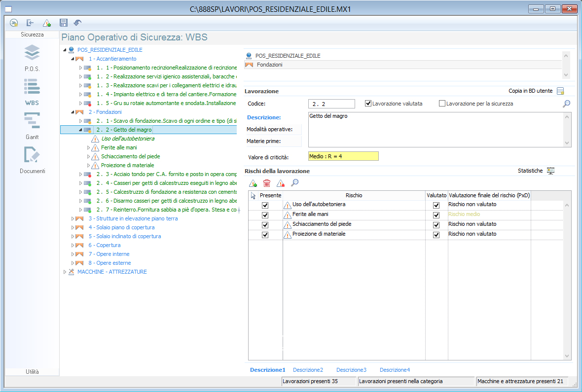
Task: Collapse the 1 - Accantieramento node
Action: click(73, 59)
